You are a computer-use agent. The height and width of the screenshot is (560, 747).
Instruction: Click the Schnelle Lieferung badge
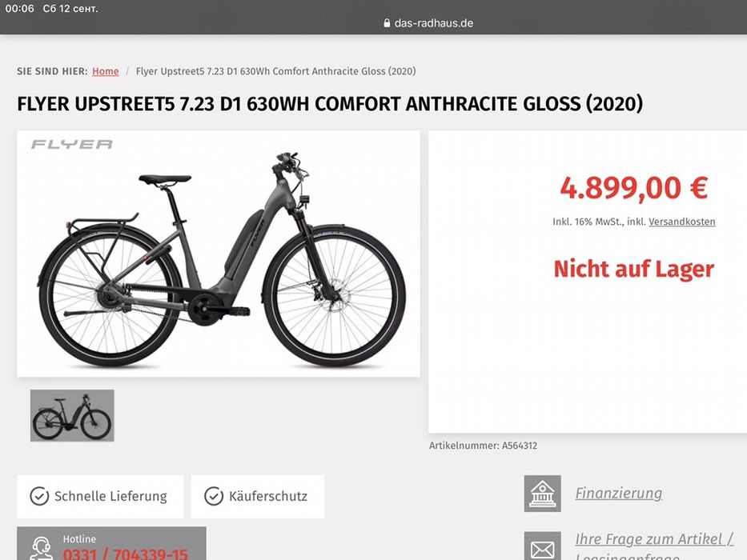(x=100, y=496)
